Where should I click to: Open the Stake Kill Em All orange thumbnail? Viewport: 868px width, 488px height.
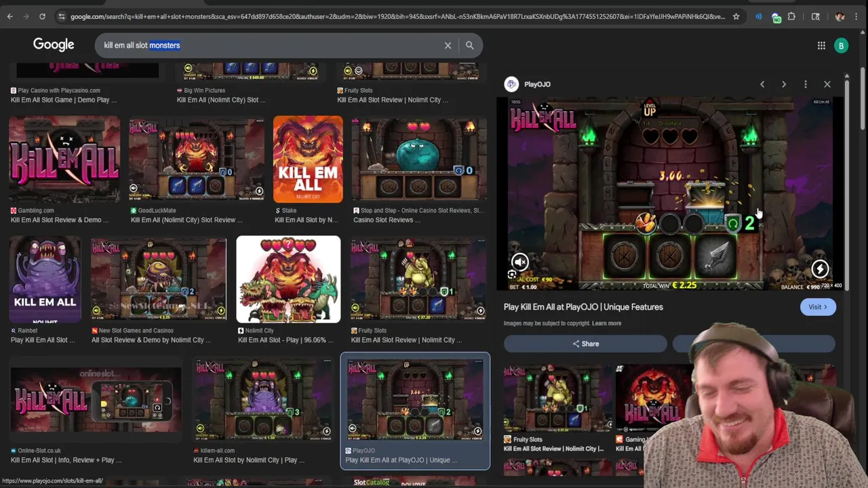click(308, 159)
